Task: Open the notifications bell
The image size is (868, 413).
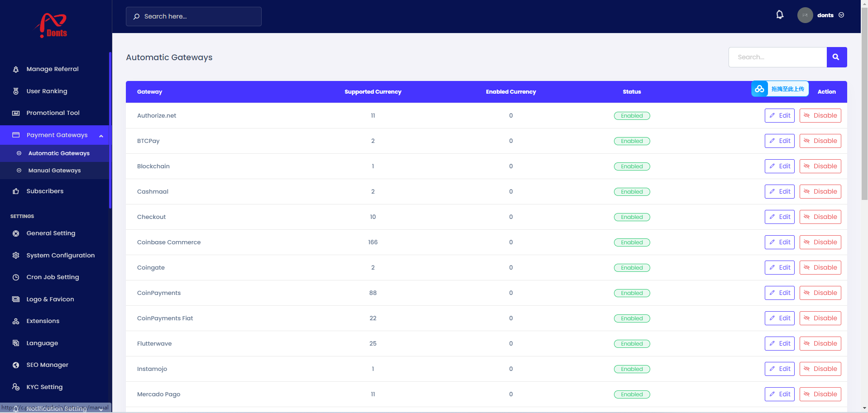Action: (x=780, y=15)
